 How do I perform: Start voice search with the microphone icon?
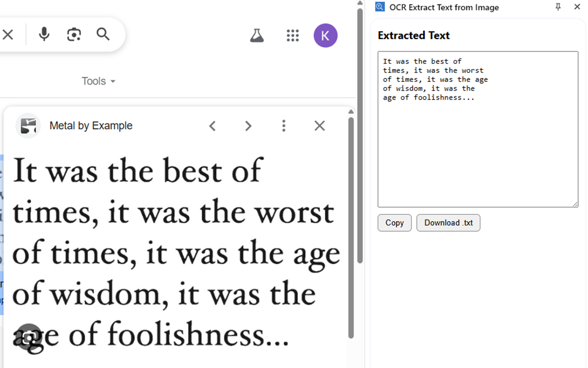point(44,34)
